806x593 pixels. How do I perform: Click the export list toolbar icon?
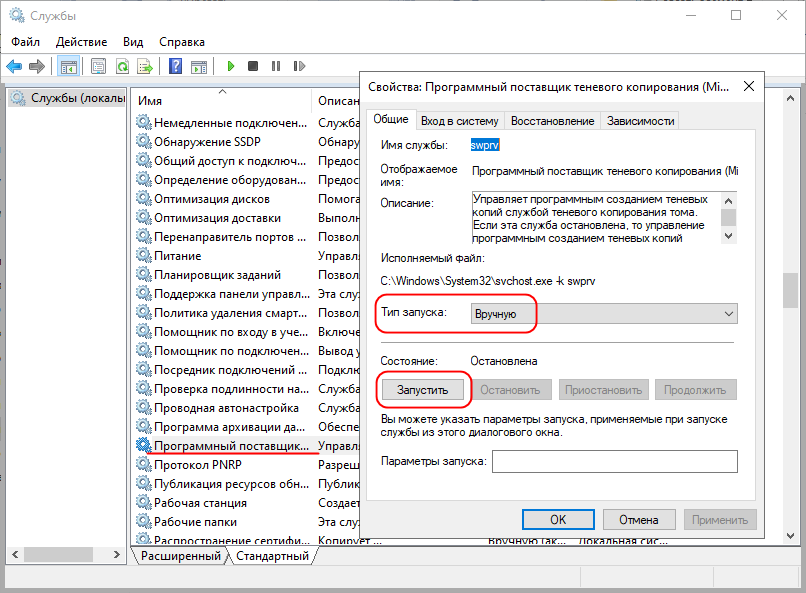coord(145,67)
